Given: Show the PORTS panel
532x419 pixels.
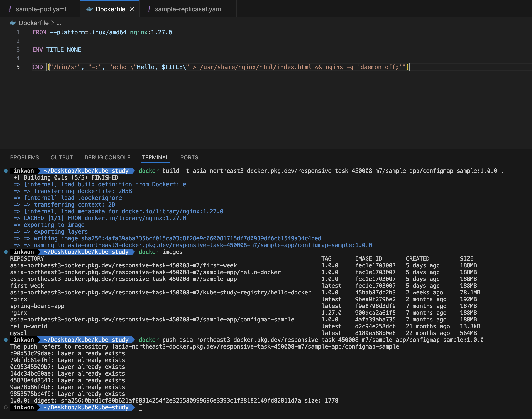Looking at the screenshot, I should click(x=189, y=157).
